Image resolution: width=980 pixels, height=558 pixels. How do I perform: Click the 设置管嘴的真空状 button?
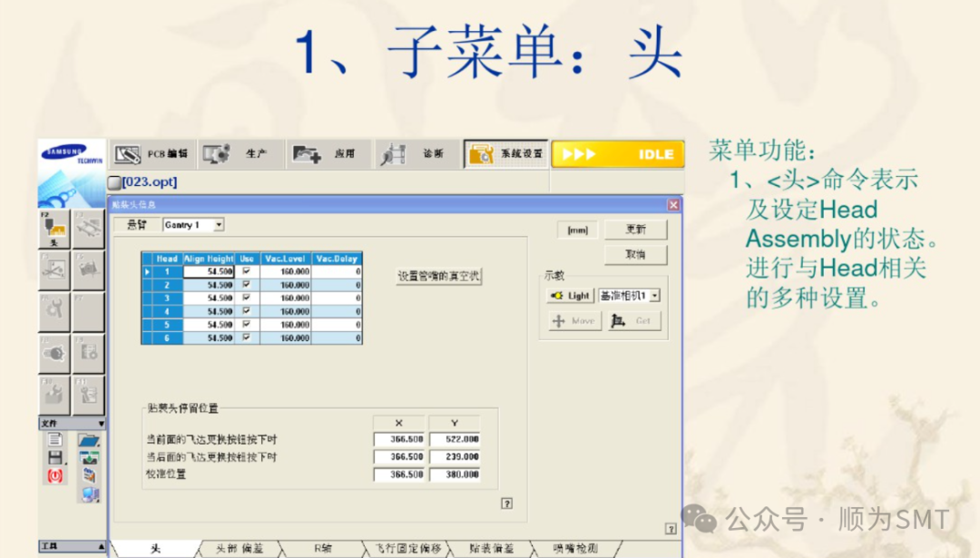tap(439, 276)
